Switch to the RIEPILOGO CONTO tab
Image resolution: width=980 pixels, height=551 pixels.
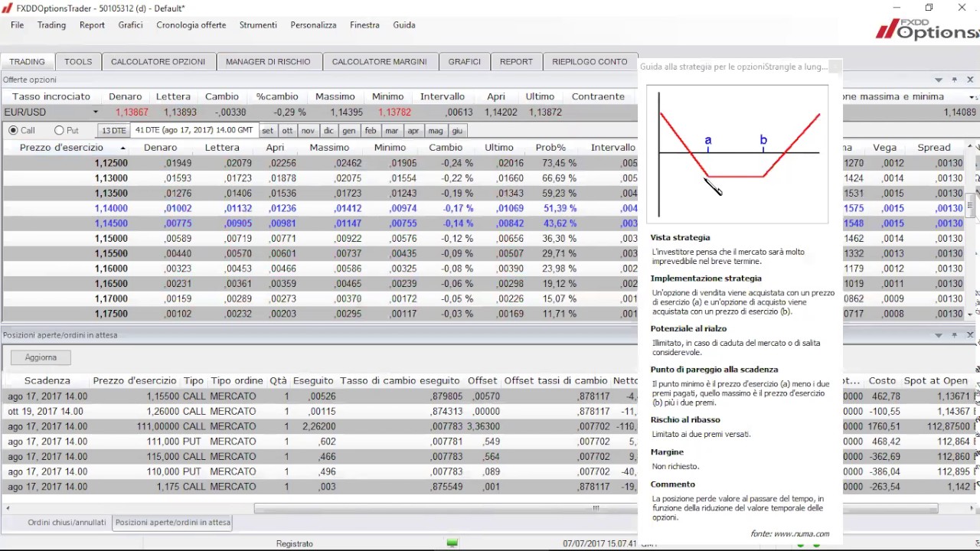click(590, 62)
